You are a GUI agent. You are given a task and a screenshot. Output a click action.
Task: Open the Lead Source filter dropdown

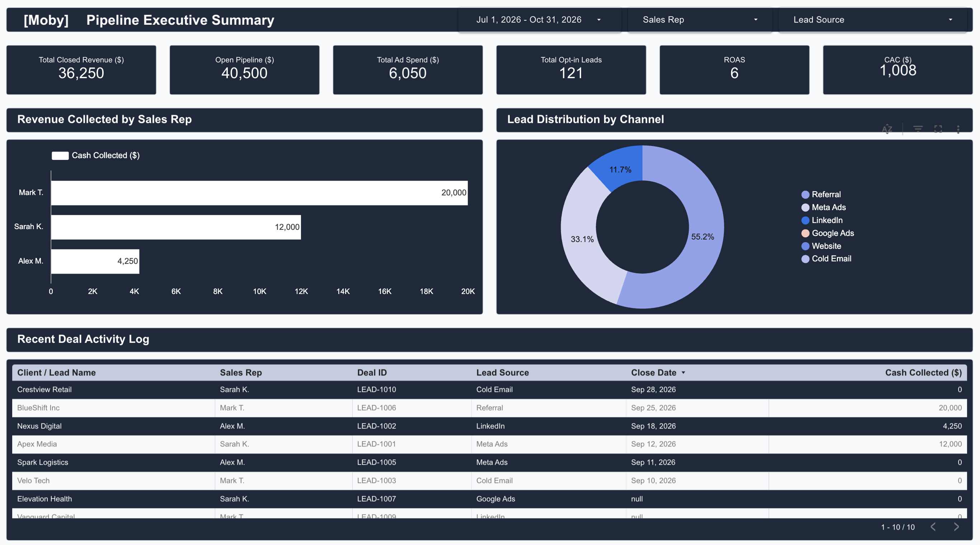tap(872, 20)
